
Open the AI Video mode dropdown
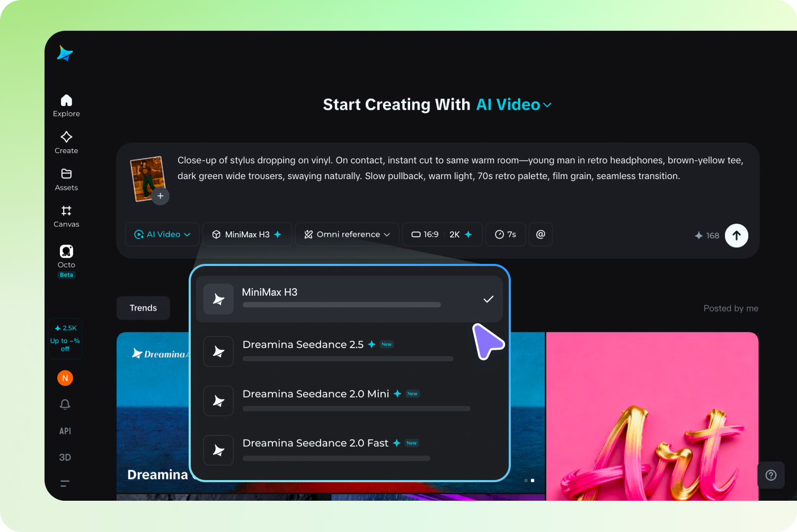pyautogui.click(x=162, y=234)
